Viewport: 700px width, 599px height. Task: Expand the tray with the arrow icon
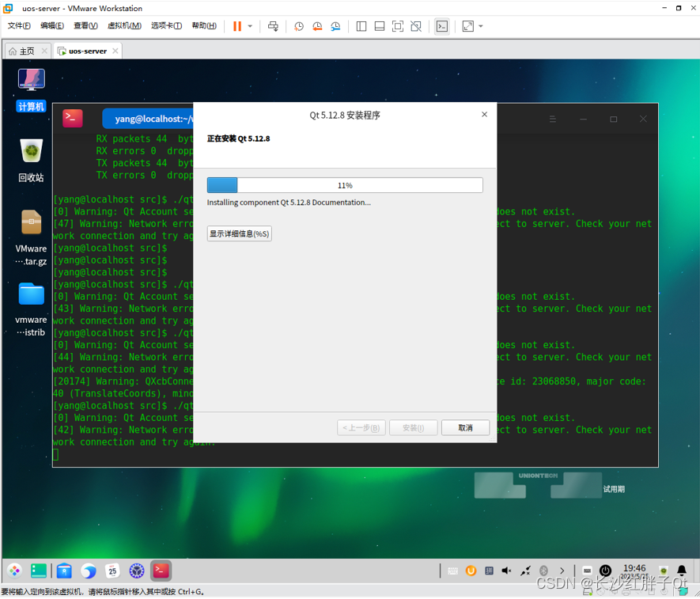pyautogui.click(x=562, y=571)
